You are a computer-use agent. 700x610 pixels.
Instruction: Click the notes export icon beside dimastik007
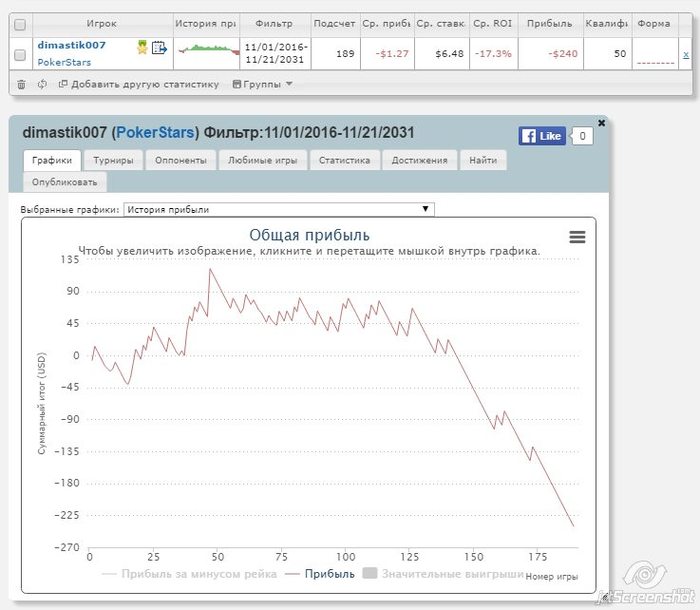(x=159, y=47)
